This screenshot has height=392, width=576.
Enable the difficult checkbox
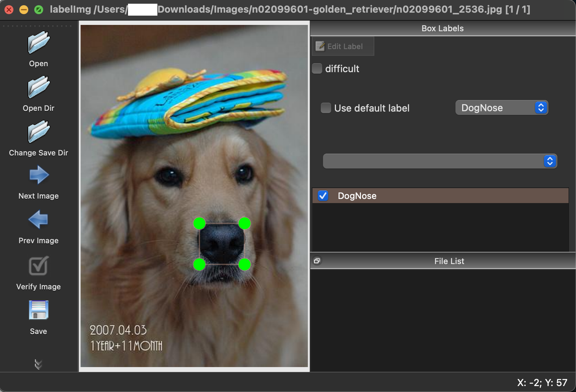[317, 68]
